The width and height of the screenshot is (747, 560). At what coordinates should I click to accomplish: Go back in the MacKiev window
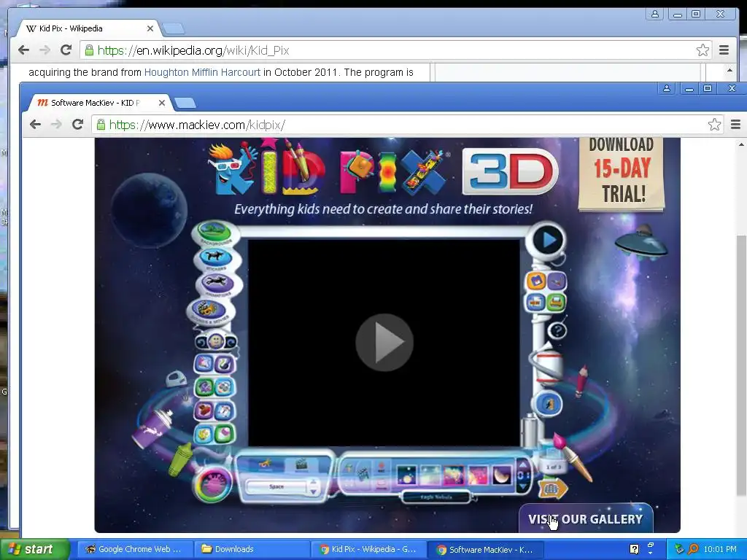(35, 125)
